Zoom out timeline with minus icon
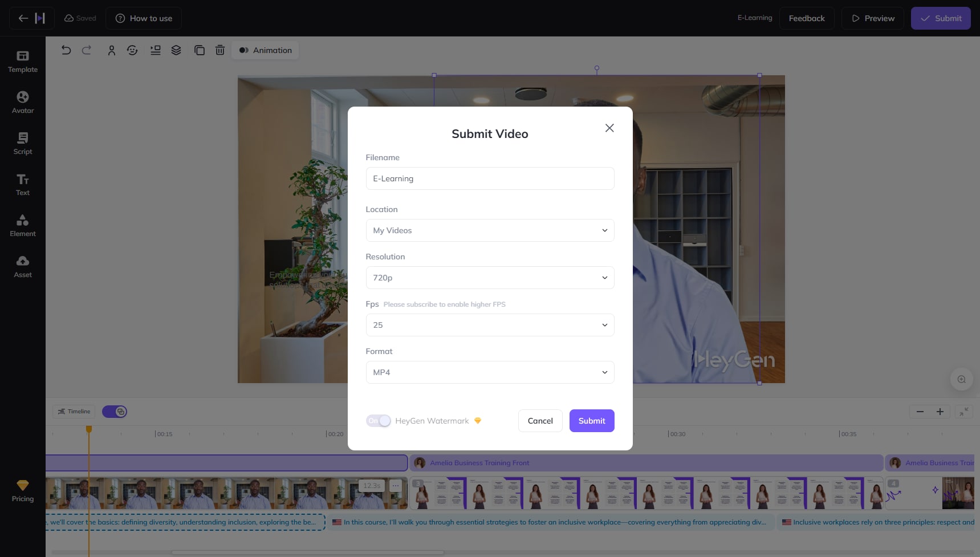Screen dimensions: 980x557 pos(920,412)
